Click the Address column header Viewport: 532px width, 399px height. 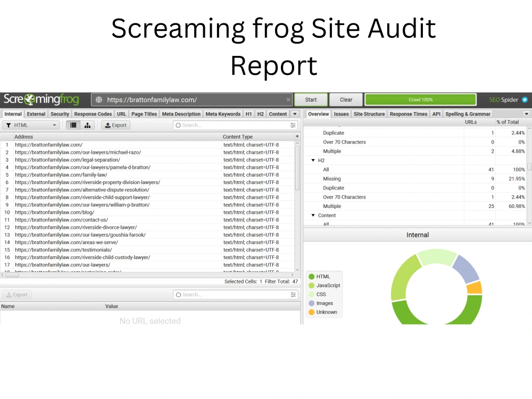coord(118,137)
